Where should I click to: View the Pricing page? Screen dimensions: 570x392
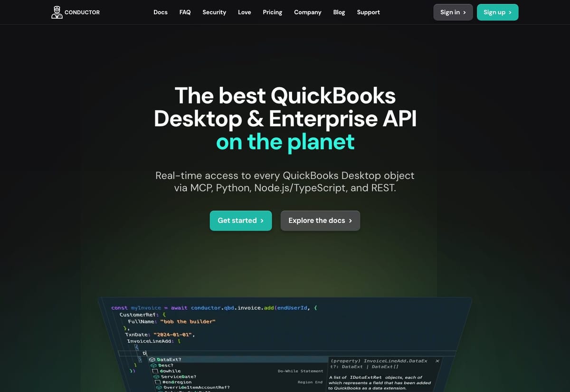pos(272,12)
